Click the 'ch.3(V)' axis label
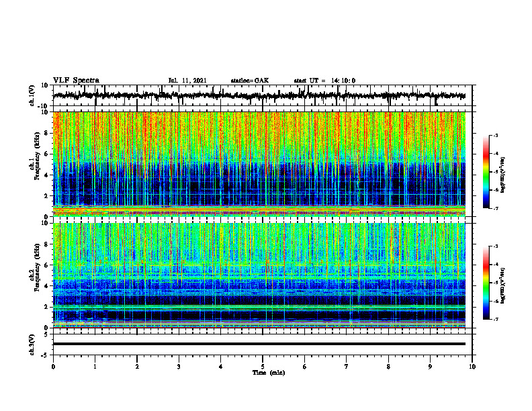Screen dimensions: 532x411 (x=32, y=345)
